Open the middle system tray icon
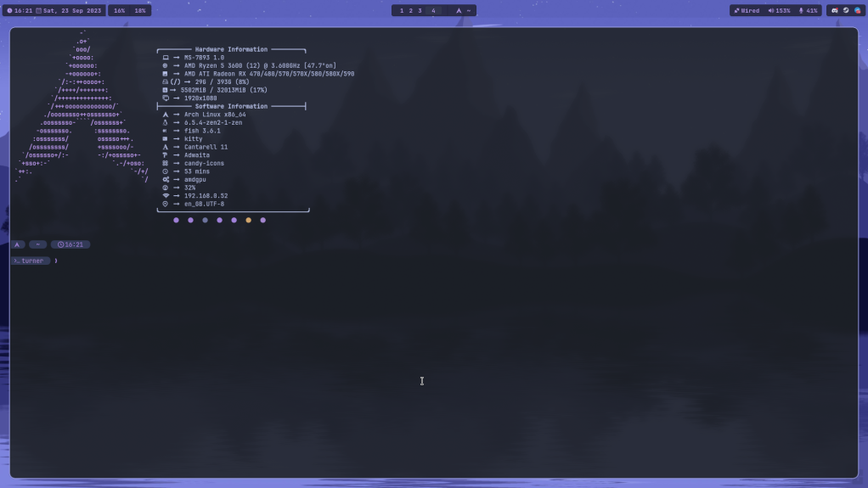868x488 pixels. point(846,10)
